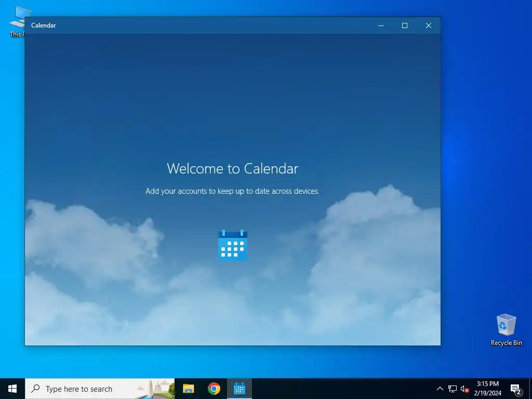
Task: Click the Type here to search box
Action: pos(100,389)
